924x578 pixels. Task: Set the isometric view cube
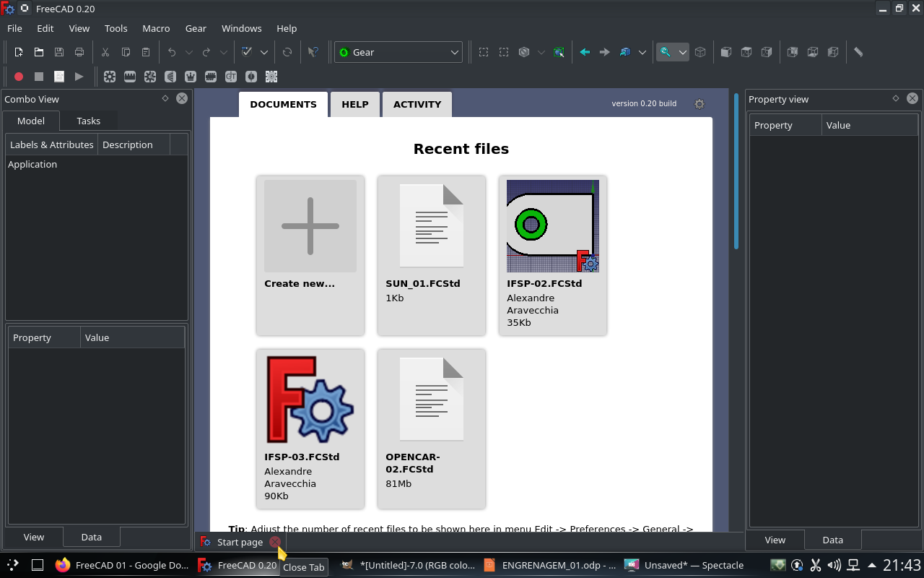click(x=700, y=52)
